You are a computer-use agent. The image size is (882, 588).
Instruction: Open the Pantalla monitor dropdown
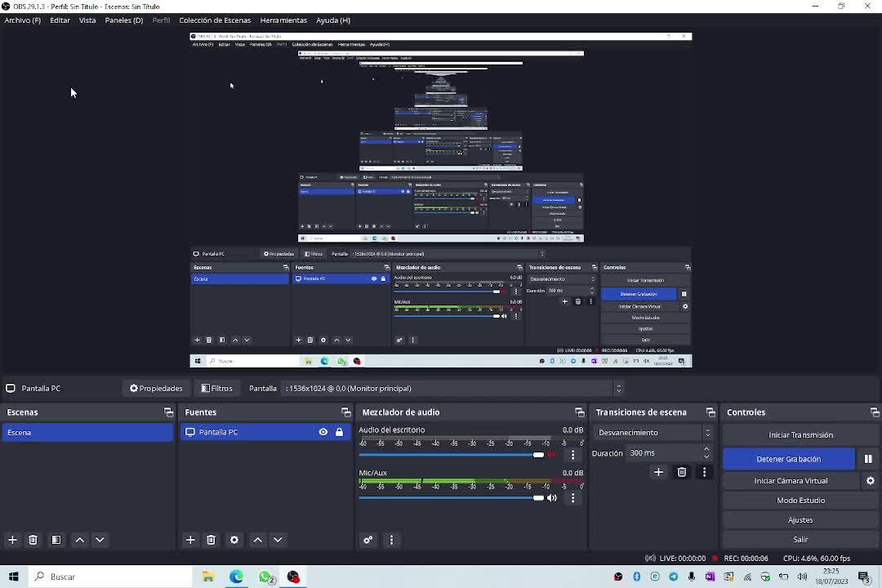click(452, 388)
